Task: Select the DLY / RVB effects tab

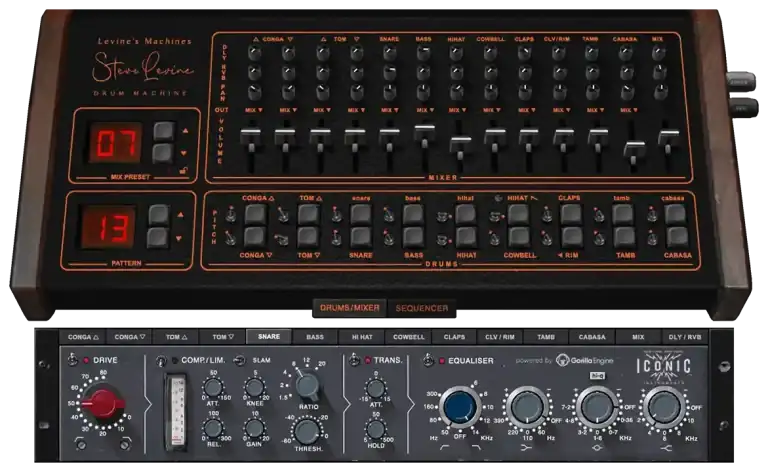Action: pyautogui.click(x=685, y=337)
